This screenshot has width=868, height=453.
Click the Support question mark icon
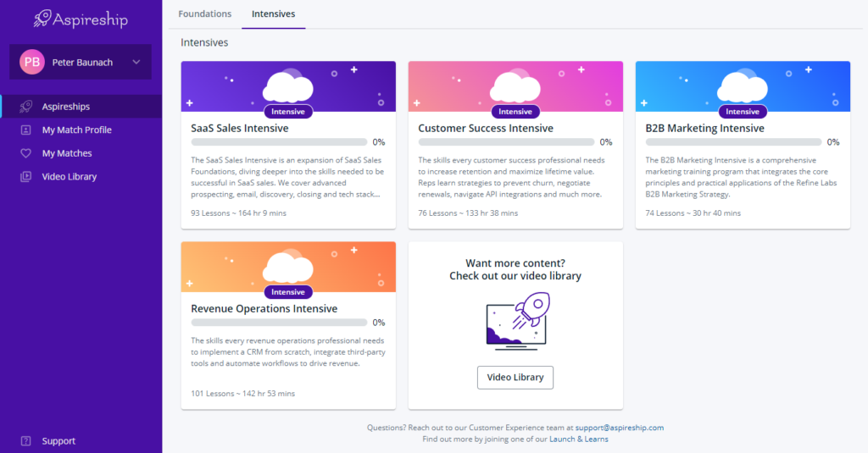coord(26,441)
